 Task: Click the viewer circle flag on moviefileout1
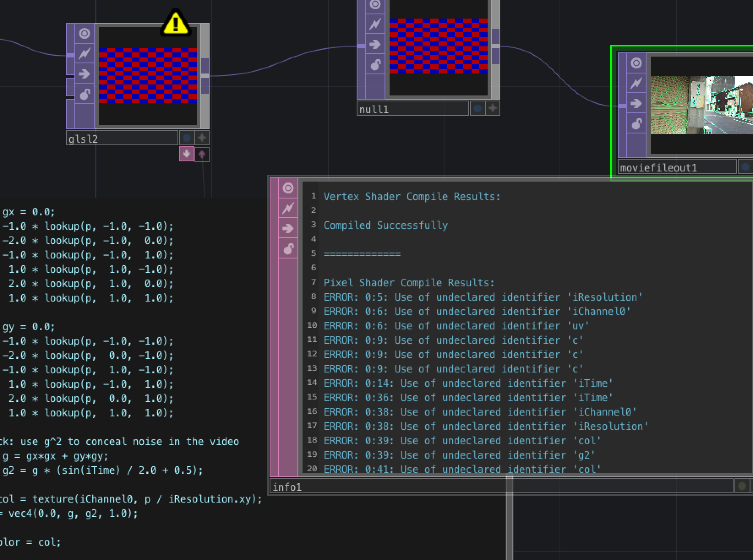(x=636, y=63)
